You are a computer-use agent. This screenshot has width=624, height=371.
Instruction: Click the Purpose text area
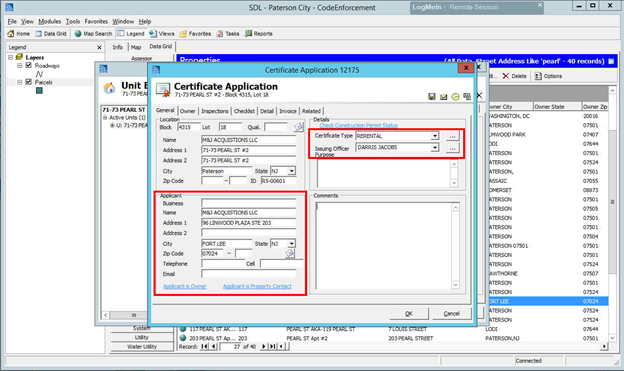tap(384, 173)
